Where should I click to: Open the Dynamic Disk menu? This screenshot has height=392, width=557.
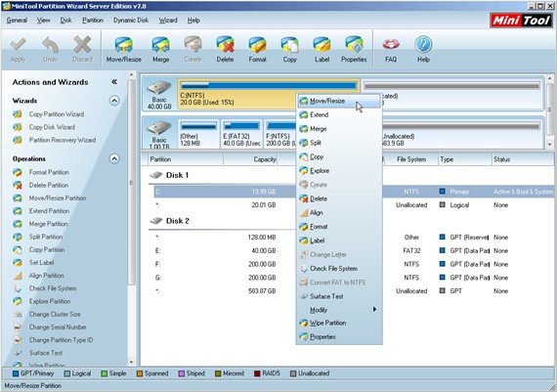[x=131, y=21]
